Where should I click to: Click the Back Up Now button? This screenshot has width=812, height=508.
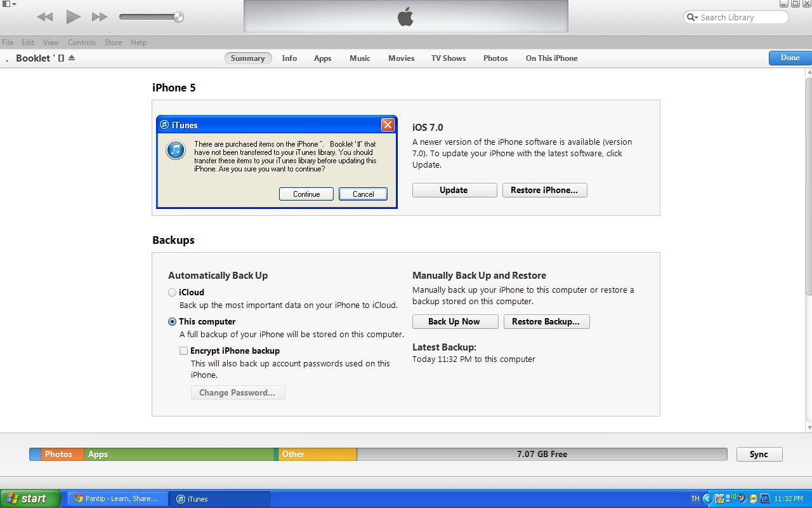[455, 321]
